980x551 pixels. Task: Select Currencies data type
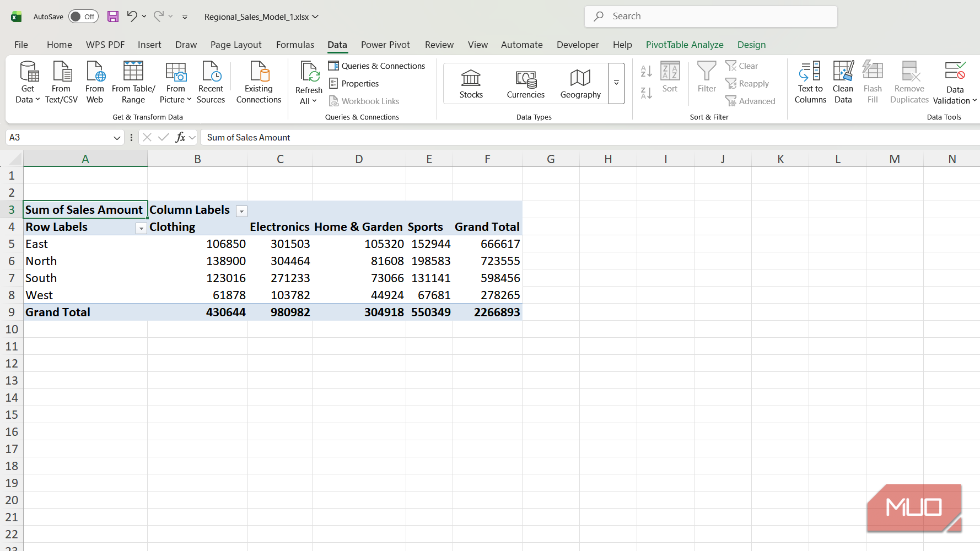point(526,84)
